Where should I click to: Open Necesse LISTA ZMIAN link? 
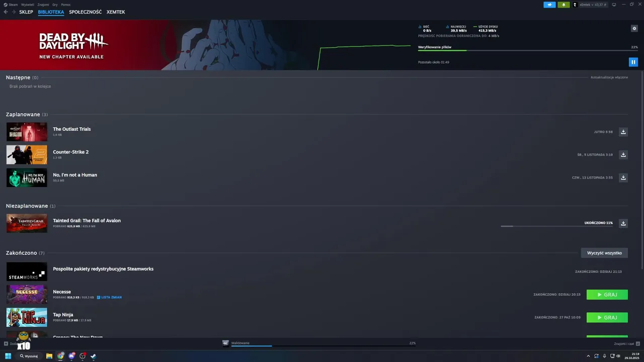click(x=109, y=297)
